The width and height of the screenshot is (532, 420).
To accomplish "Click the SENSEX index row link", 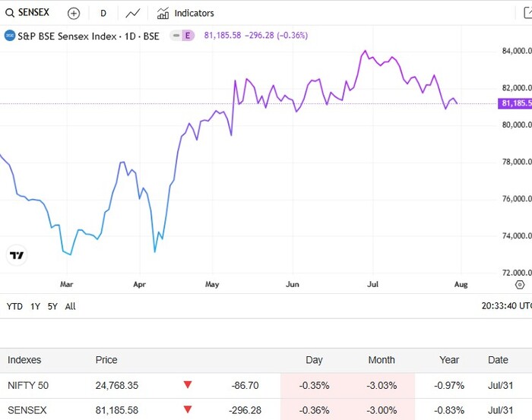I will 27,410.
